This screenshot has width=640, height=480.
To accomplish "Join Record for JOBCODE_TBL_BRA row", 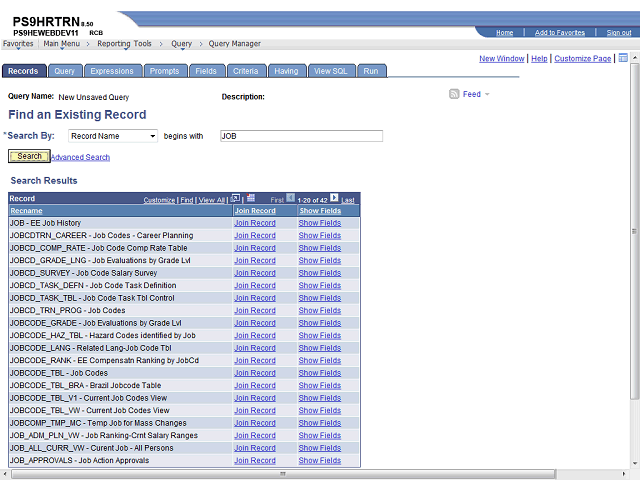I will coord(255,385).
